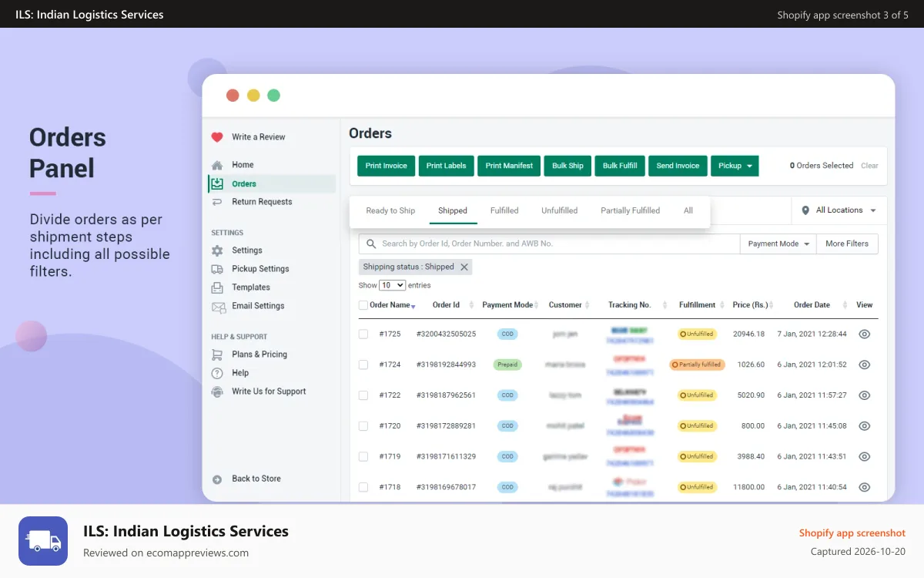Click the magnifier icon in search bar
The image size is (924, 578).
[372, 244]
